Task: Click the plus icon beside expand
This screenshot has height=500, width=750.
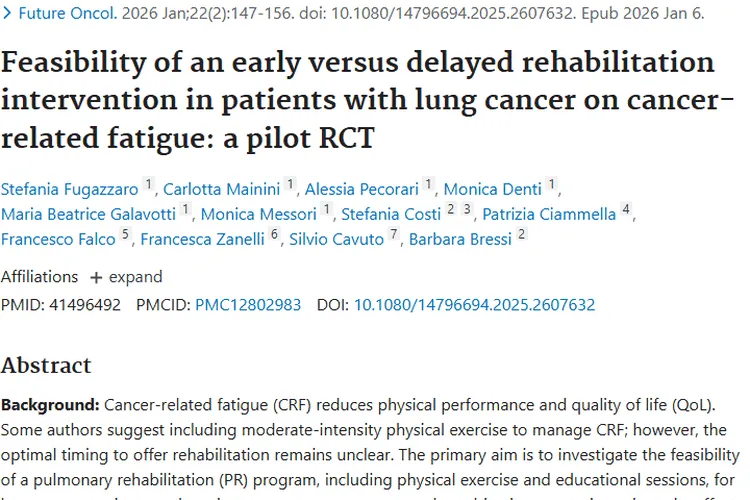Action: 96,277
